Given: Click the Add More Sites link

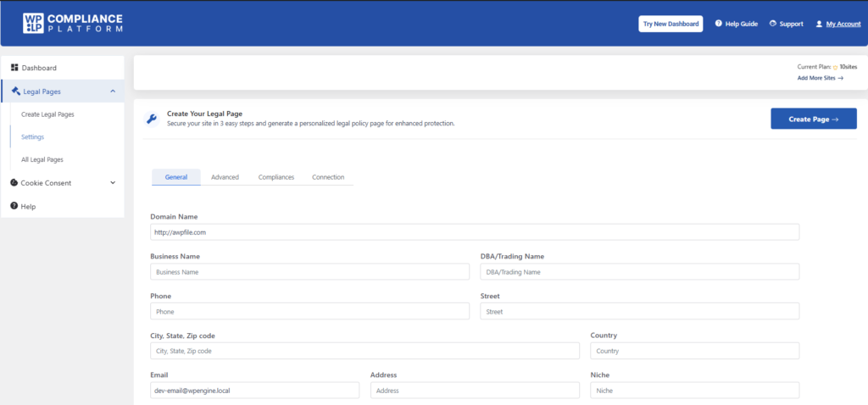Looking at the screenshot, I should click(x=821, y=78).
